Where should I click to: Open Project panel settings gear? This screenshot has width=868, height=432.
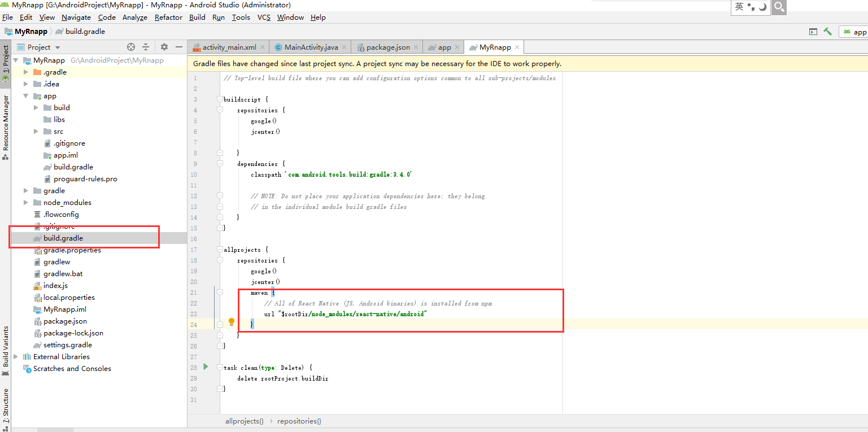tap(164, 47)
